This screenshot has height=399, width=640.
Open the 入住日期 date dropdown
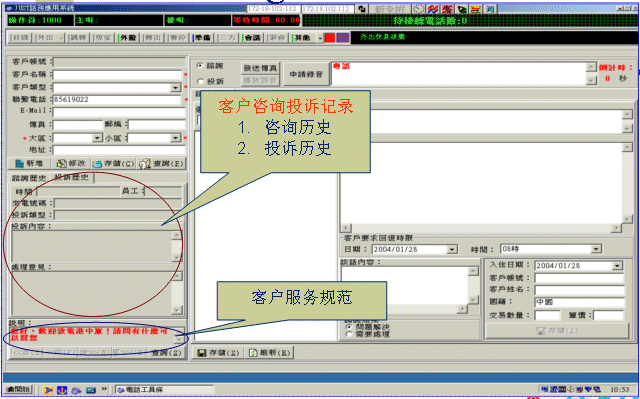[x=616, y=266]
